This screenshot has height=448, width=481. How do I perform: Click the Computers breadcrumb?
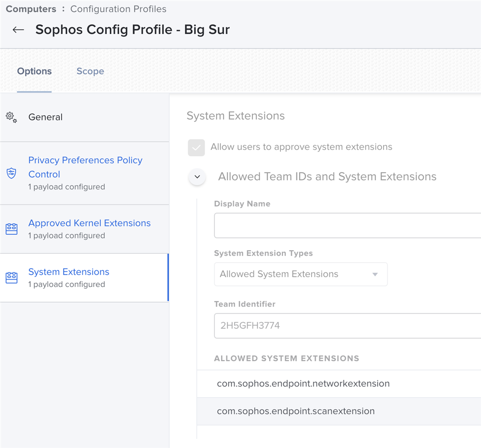(31, 9)
